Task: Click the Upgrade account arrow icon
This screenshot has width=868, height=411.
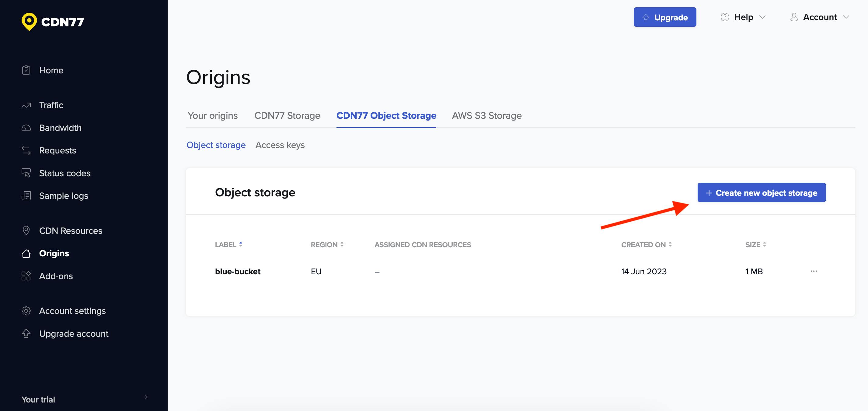Action: 26,333
